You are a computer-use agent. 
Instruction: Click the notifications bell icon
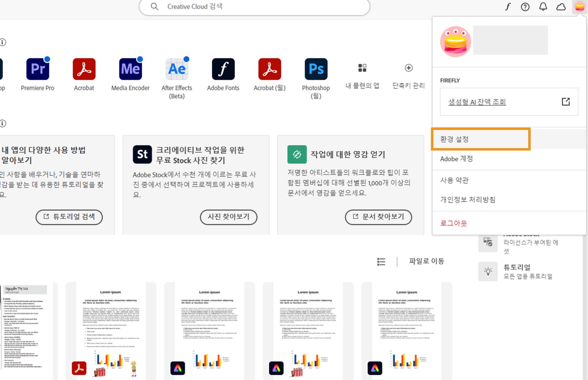[543, 7]
